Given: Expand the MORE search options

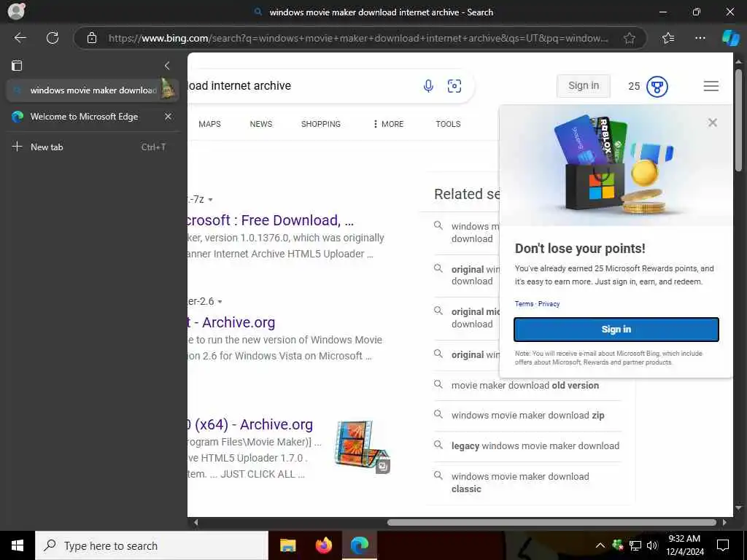Looking at the screenshot, I should point(388,124).
